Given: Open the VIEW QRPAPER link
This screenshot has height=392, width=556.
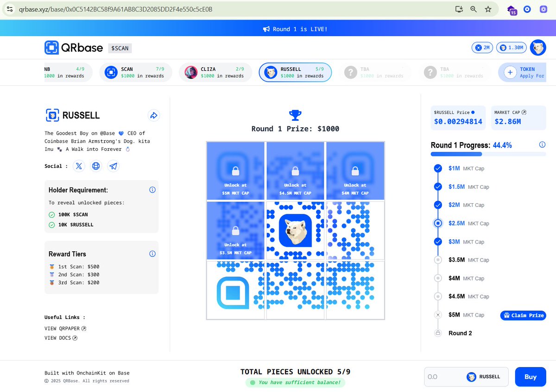Looking at the screenshot, I should click(65, 329).
